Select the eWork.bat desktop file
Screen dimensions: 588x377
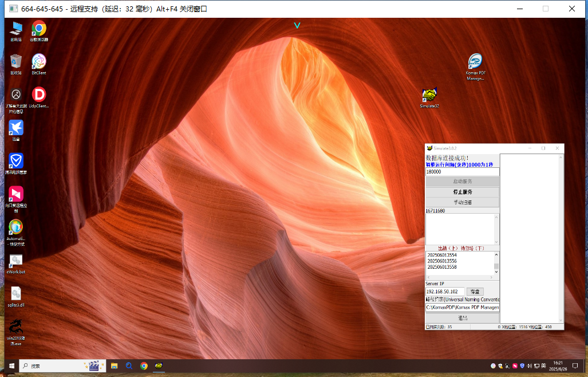pyautogui.click(x=16, y=264)
